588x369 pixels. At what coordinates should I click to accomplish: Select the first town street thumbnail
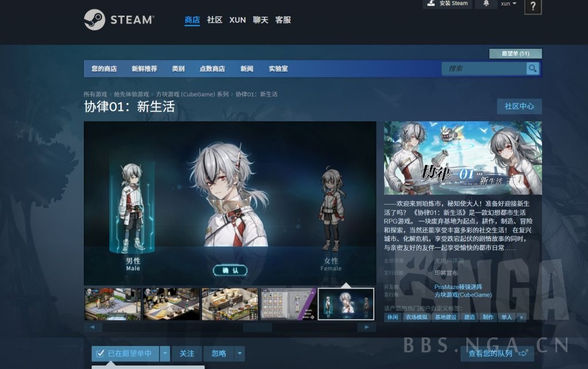point(113,304)
